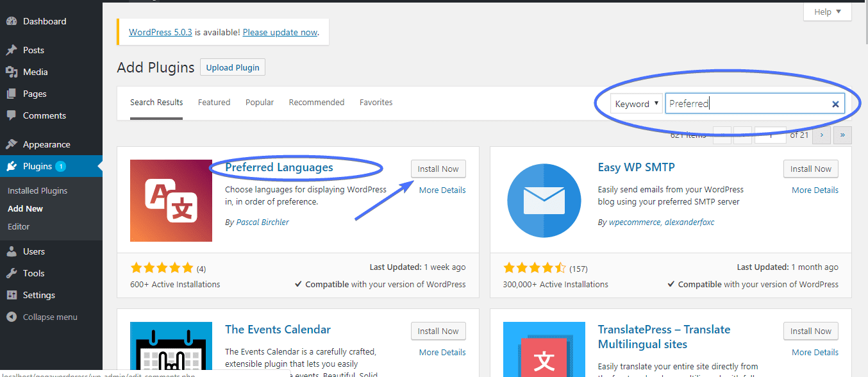Click the Posts pushpin icon
The image size is (868, 377).
(x=12, y=50)
